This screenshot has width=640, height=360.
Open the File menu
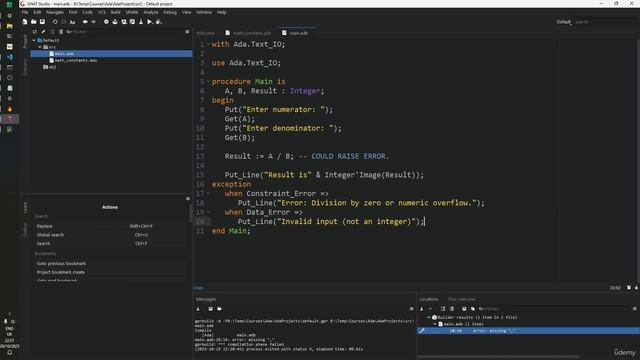[25, 12]
